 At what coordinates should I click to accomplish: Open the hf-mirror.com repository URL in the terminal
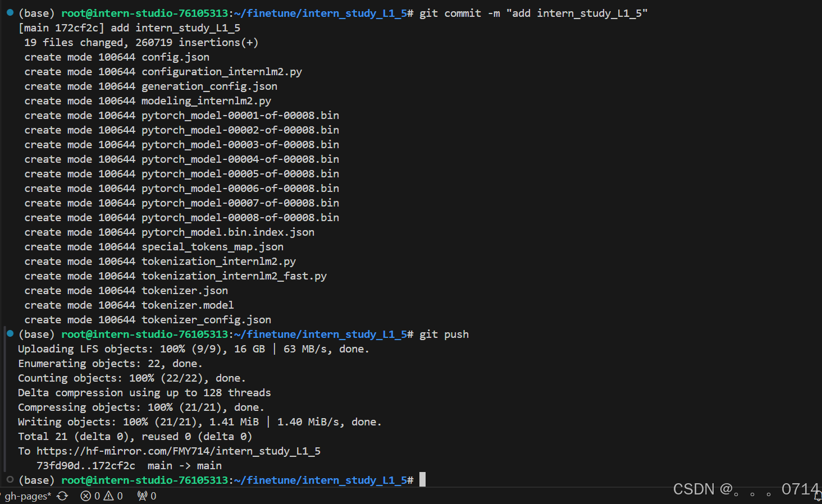(x=179, y=451)
